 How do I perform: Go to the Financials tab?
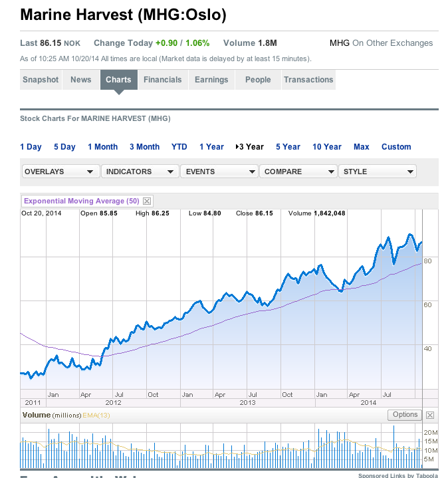coord(163,80)
